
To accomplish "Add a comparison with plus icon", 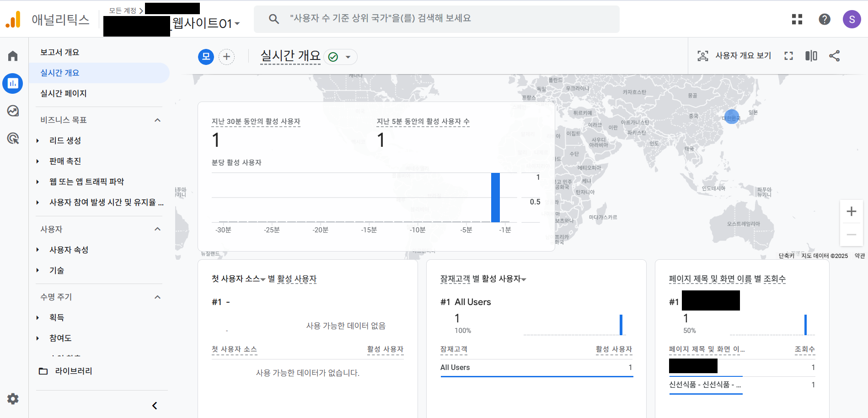I will tap(226, 57).
